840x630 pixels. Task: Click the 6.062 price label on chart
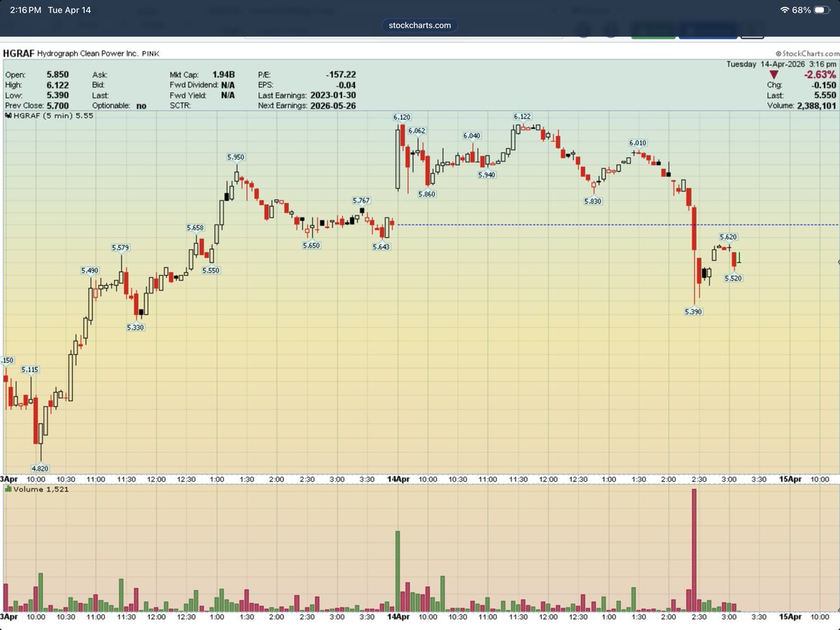[416, 131]
